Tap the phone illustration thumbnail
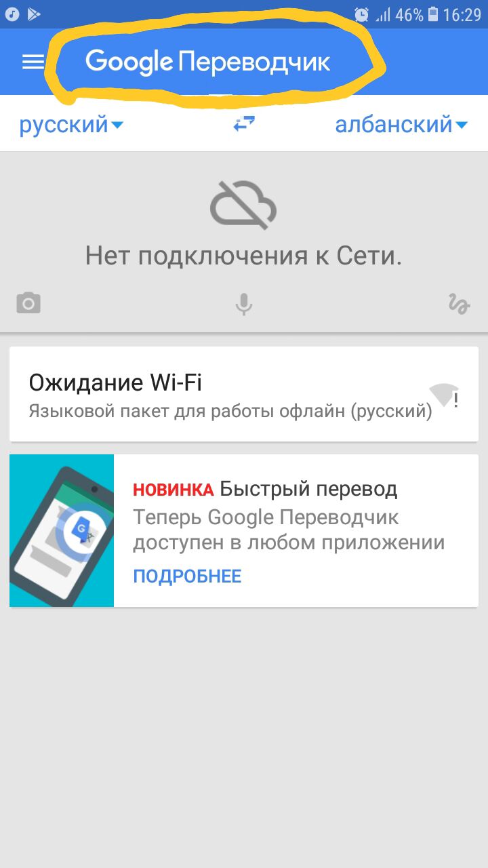The width and height of the screenshot is (488, 868). (62, 530)
